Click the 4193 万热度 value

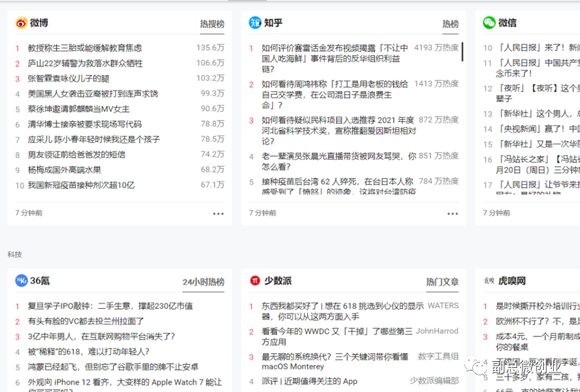[436, 48]
